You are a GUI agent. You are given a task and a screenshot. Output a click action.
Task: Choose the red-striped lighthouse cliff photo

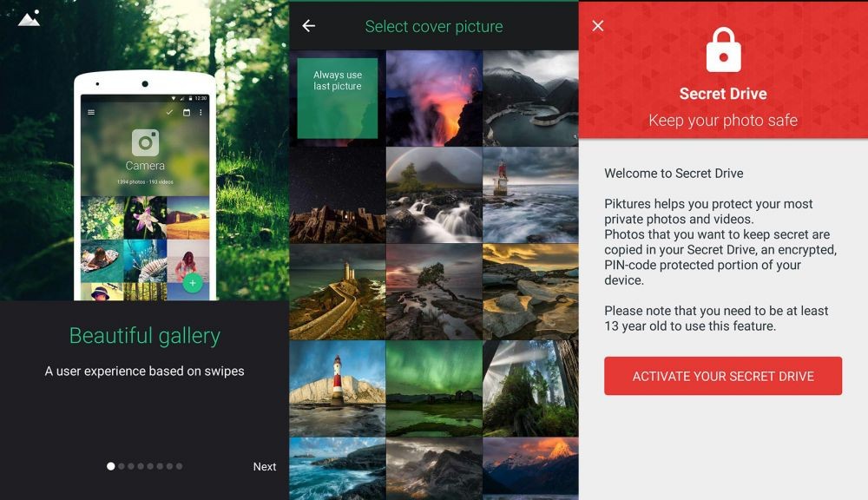point(337,388)
